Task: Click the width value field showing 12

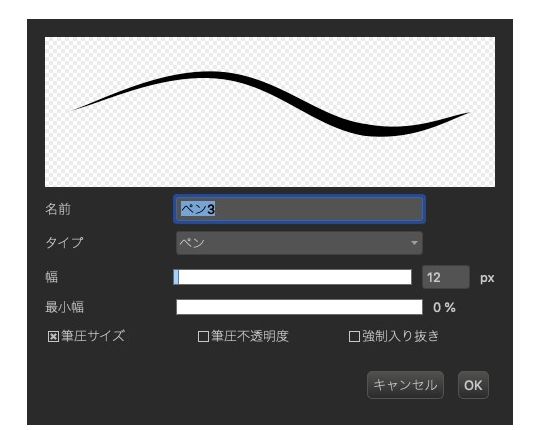Action: click(x=446, y=277)
